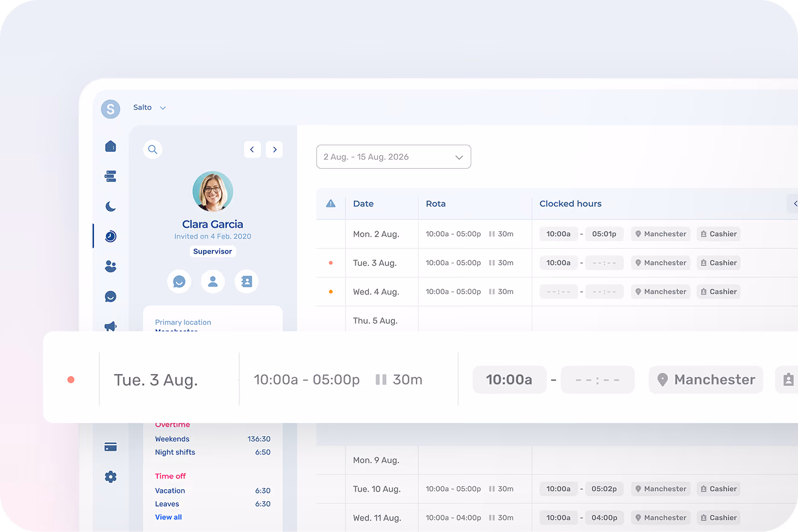Click the Thu. 5 Aug. date cell
Image resolution: width=798 pixels, height=532 pixels.
point(375,321)
